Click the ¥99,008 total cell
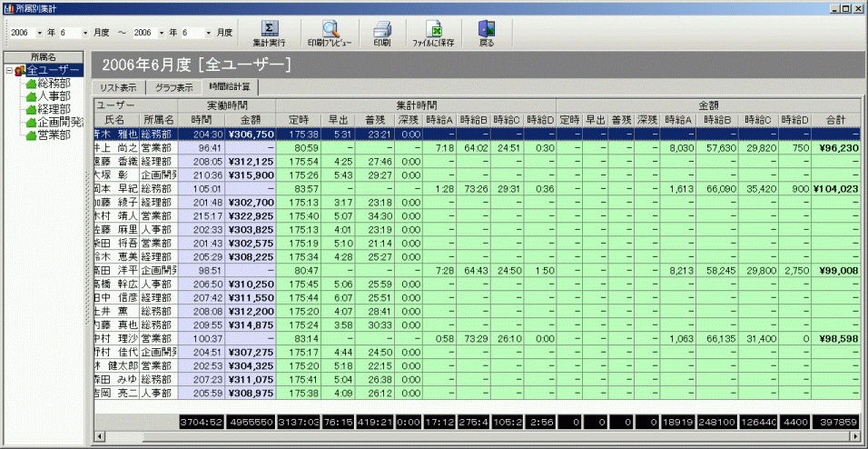The height and width of the screenshot is (449, 868). coord(836,270)
